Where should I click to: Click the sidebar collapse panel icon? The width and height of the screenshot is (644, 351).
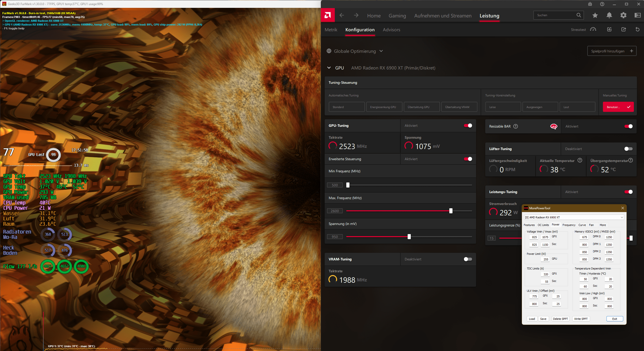637,15
